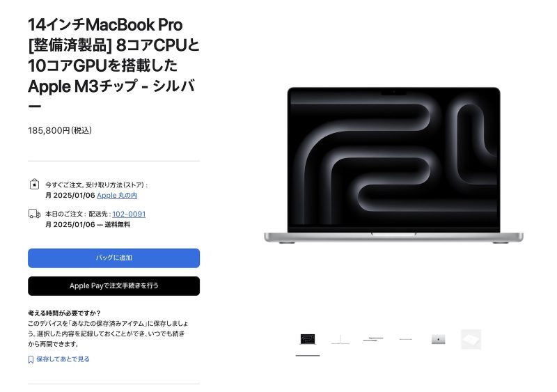This screenshot has width=557, height=392.
Task: Add the MacBook Pro with バッグに追加
Action: (113, 258)
